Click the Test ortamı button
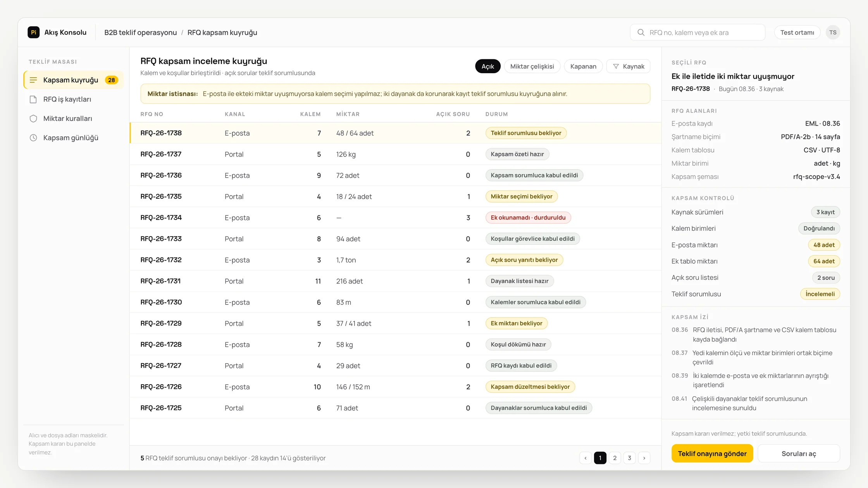The width and height of the screenshot is (868, 488). pos(797,33)
